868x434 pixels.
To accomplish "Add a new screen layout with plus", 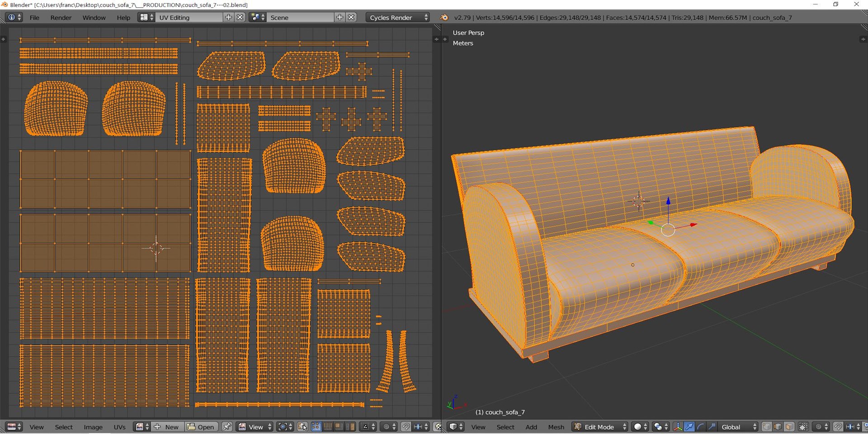I will tap(229, 17).
